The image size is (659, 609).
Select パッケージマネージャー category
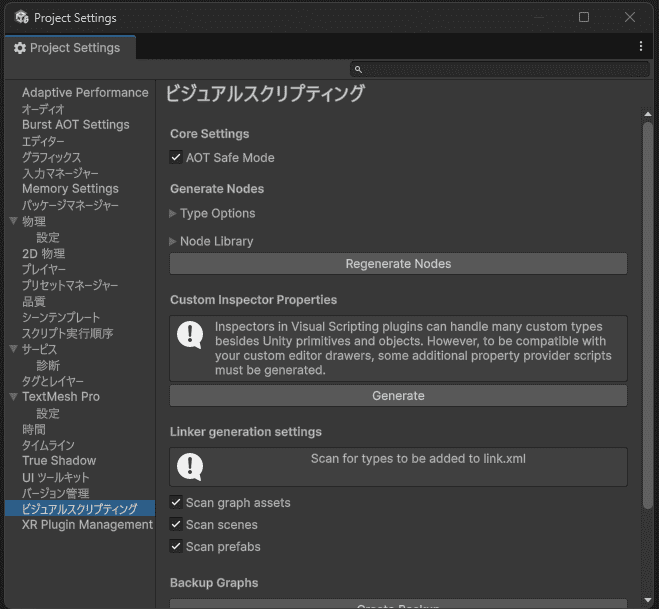tap(70, 205)
